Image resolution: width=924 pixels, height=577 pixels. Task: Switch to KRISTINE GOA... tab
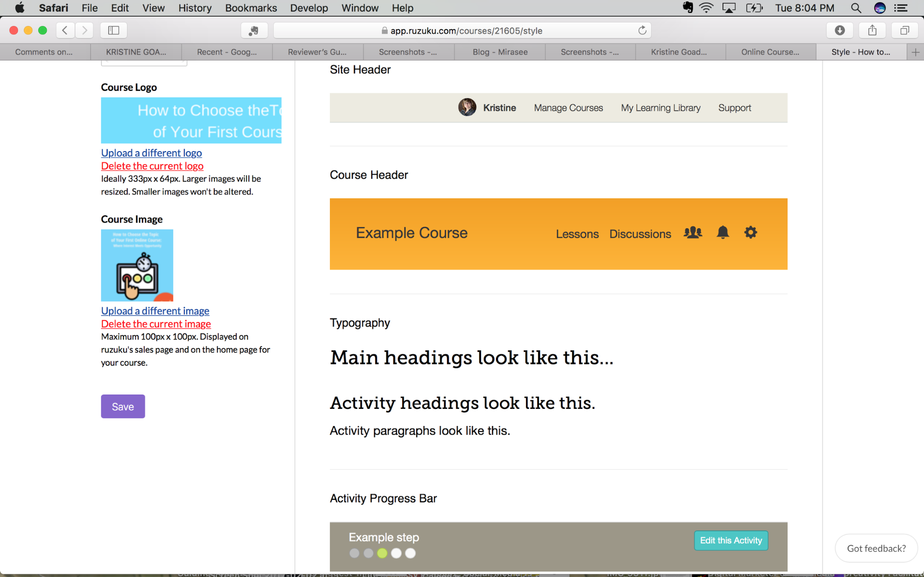[136, 52]
